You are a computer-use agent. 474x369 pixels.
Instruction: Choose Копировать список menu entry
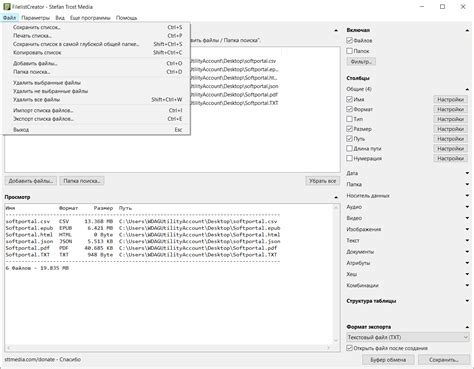(97, 52)
